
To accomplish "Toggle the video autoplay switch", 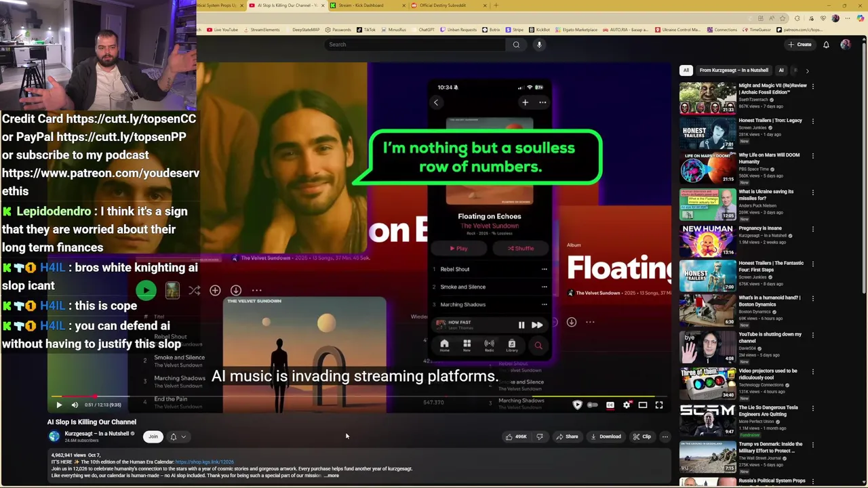I will (593, 405).
